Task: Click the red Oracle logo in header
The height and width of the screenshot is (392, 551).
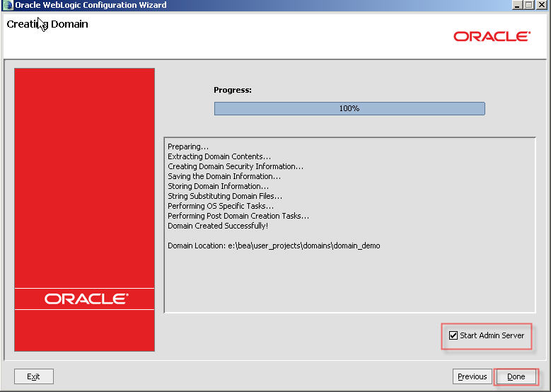Action: pyautogui.click(x=492, y=36)
